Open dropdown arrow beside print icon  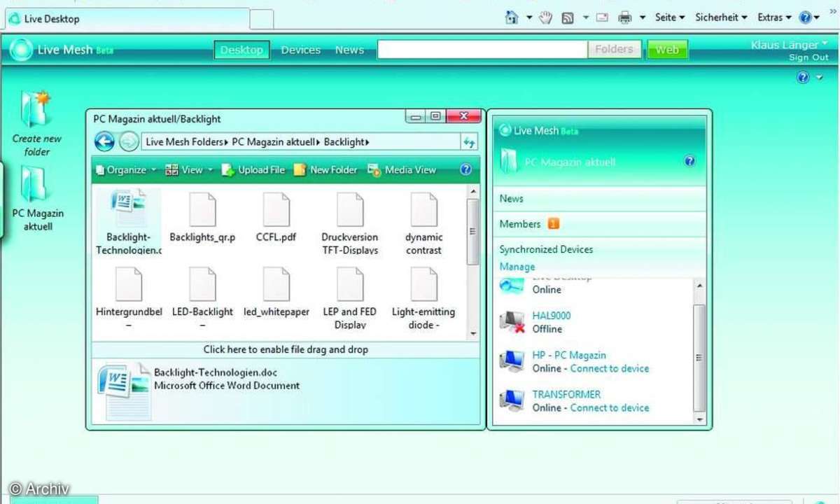[642, 17]
